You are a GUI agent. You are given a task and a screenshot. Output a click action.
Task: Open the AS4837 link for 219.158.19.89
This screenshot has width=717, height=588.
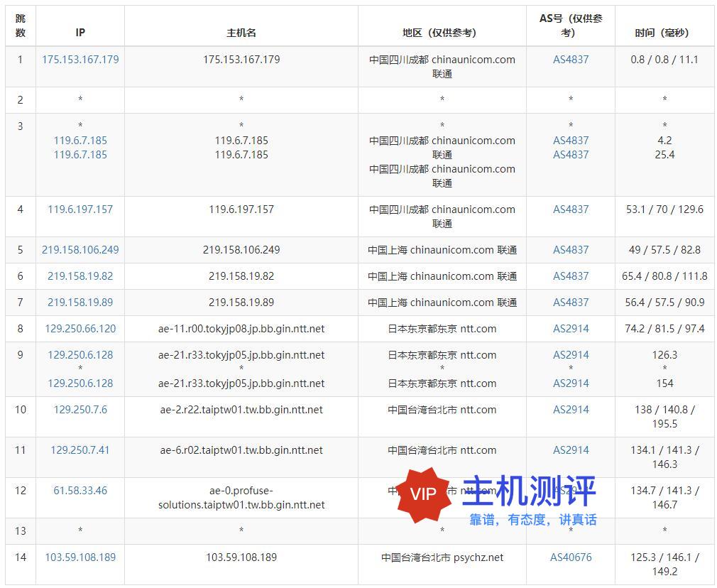571,303
